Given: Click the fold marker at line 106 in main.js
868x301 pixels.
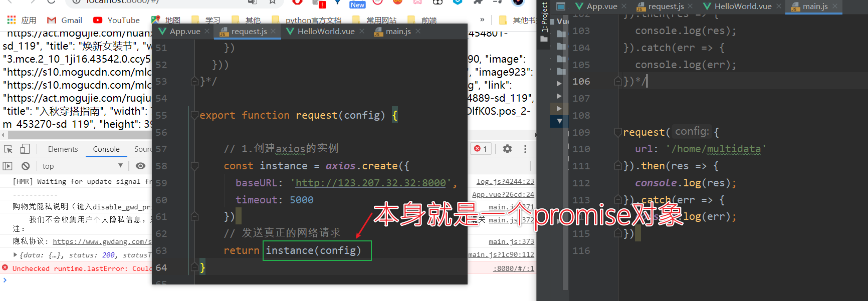Looking at the screenshot, I should pyautogui.click(x=618, y=81).
